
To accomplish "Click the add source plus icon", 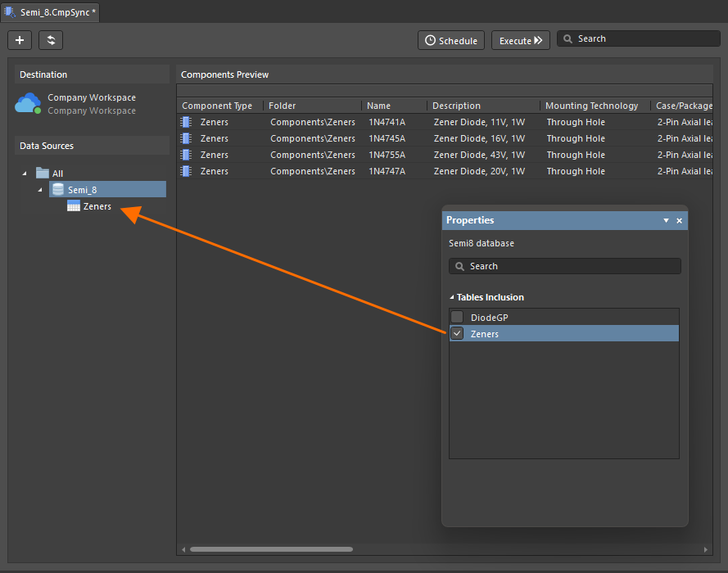I will click(x=20, y=40).
